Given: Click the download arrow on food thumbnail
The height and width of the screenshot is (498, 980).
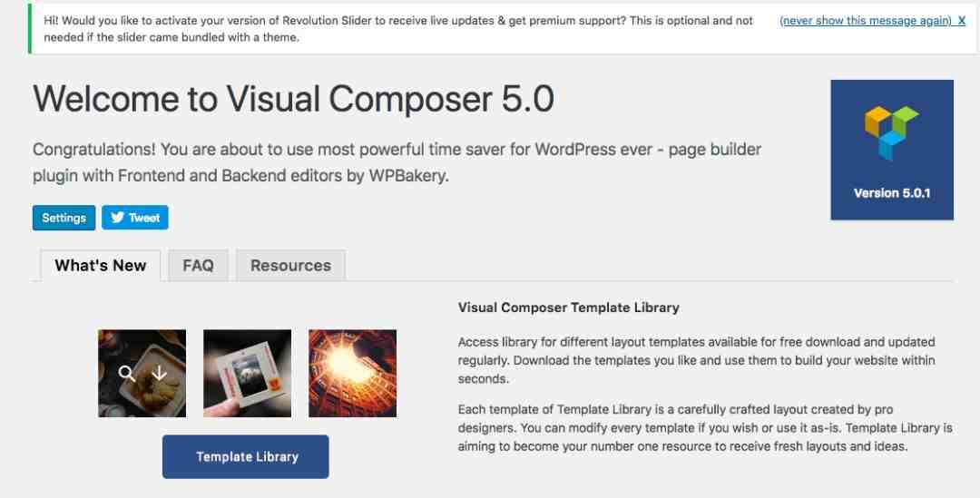Looking at the screenshot, I should pos(160,373).
